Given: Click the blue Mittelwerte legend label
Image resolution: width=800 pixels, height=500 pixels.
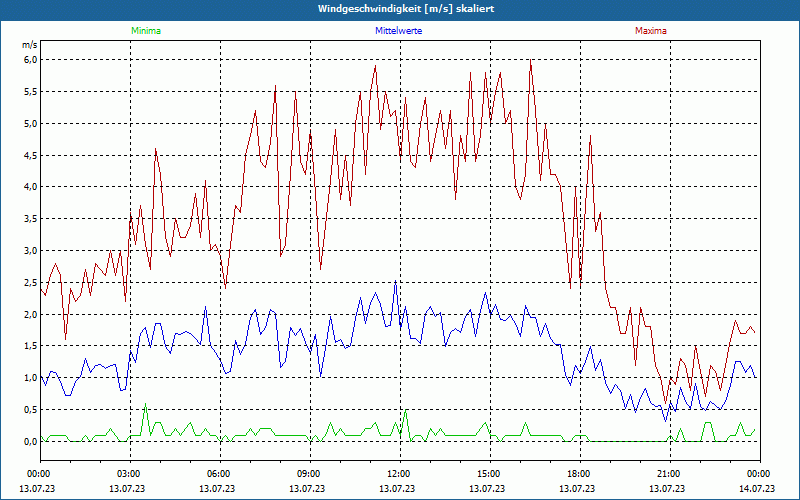Looking at the screenshot, I should [x=398, y=31].
